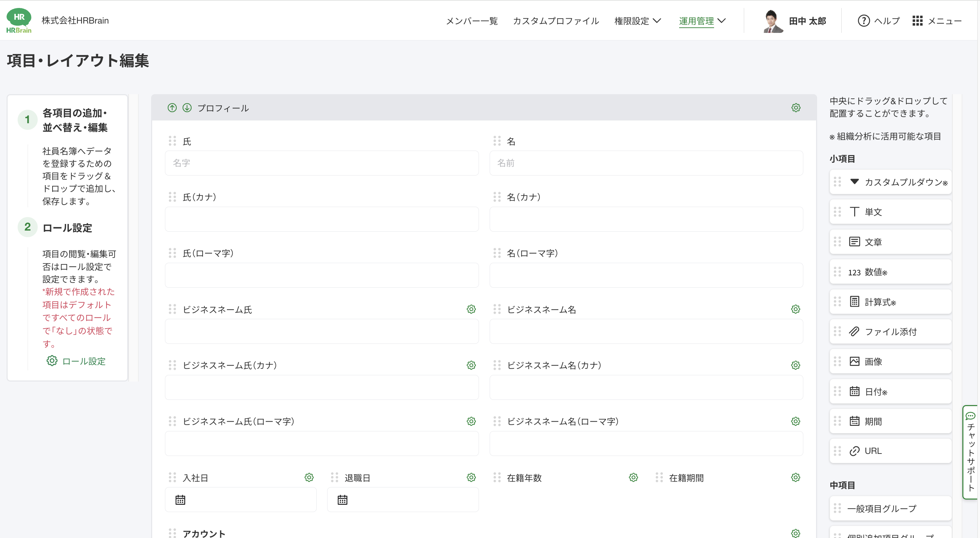This screenshot has width=980, height=538.
Task: Select the カスタムプルダウン item in 小項目
Action: click(x=890, y=182)
